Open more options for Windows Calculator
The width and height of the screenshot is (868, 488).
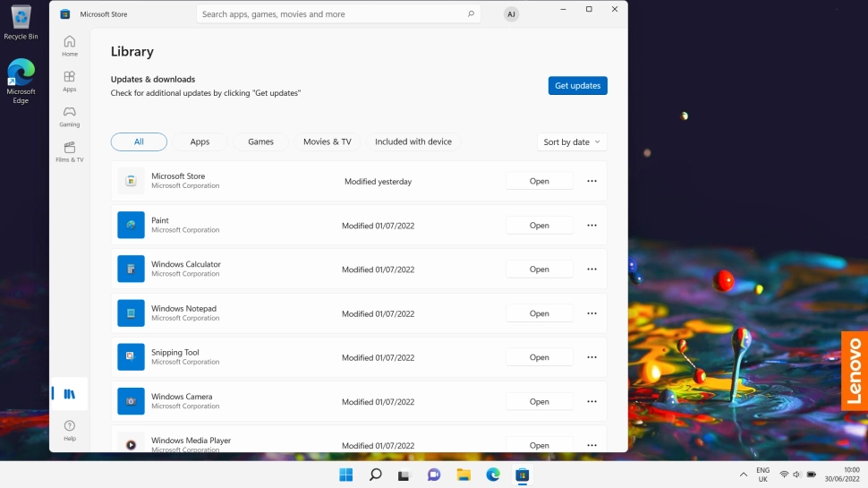(591, 270)
